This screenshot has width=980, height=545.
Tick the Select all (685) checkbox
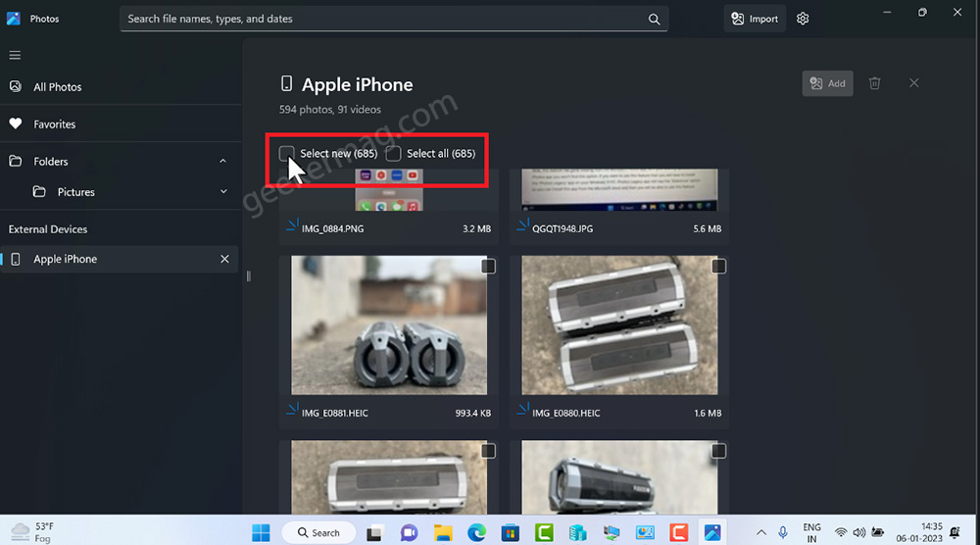[x=393, y=154]
